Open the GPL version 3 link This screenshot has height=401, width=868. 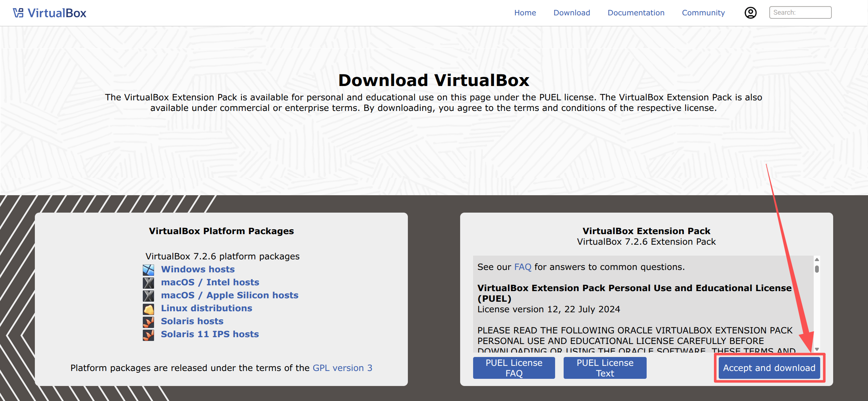coord(342,368)
